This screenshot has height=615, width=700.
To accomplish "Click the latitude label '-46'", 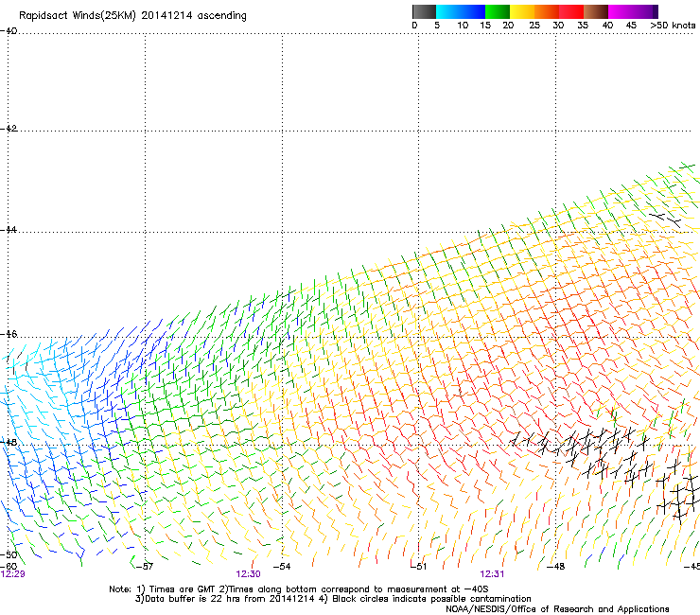I will click(9, 334).
